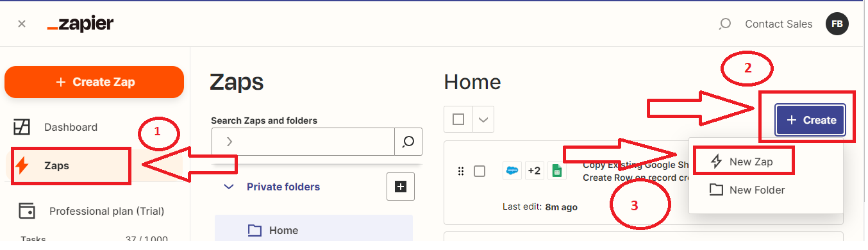Open the Home folder in sidebar
Image resolution: width=868 pixels, height=250 pixels.
coord(313,230)
